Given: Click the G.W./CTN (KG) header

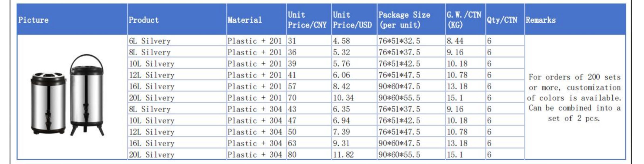Looking at the screenshot, I should pos(465,19).
